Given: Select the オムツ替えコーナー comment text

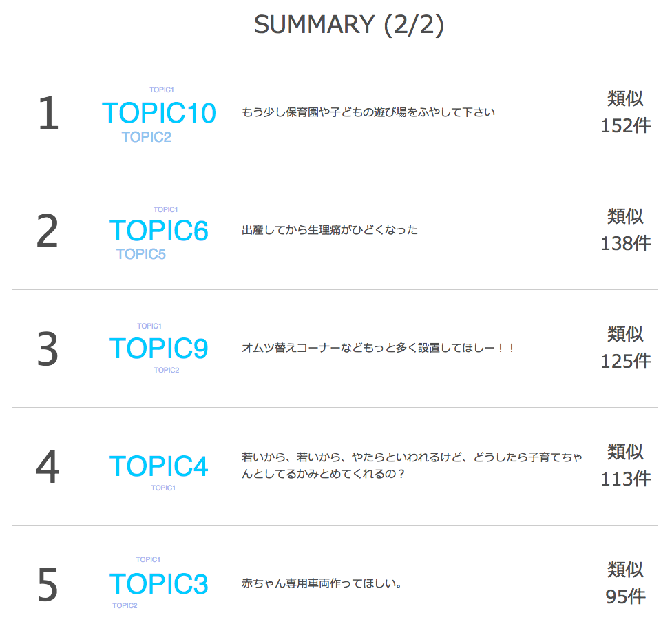Looking at the screenshot, I should (x=378, y=348).
